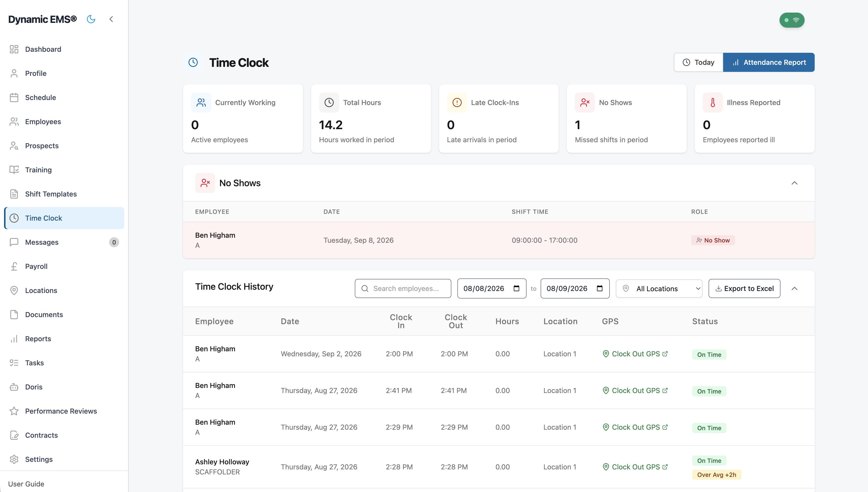
Task: Open the Attendance Report
Action: [x=769, y=62]
